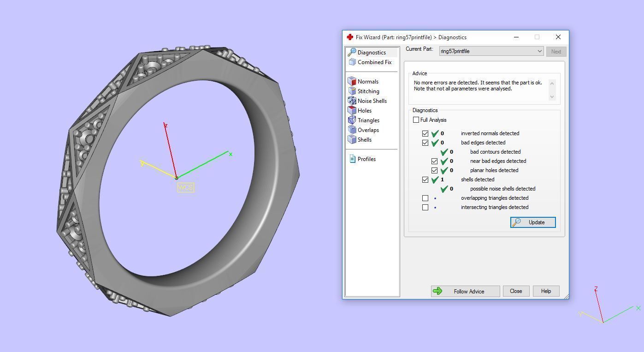
Task: Click the Holes icon in sidebar
Action: click(352, 110)
